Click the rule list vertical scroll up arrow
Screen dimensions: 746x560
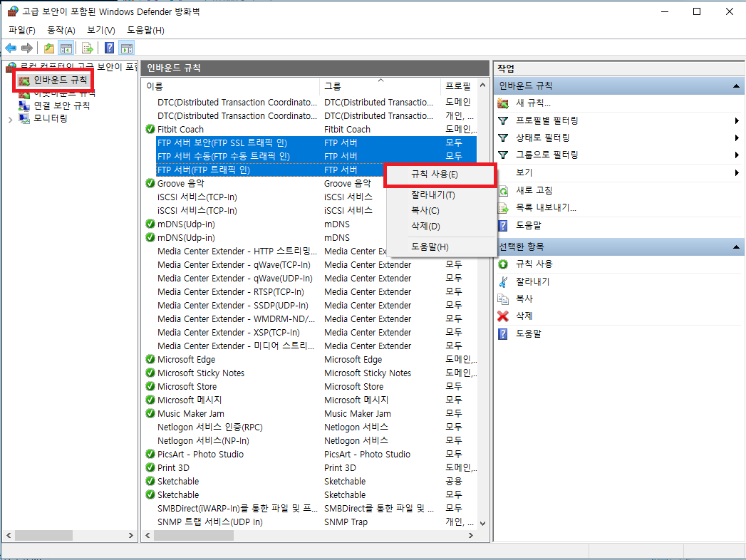(x=483, y=85)
